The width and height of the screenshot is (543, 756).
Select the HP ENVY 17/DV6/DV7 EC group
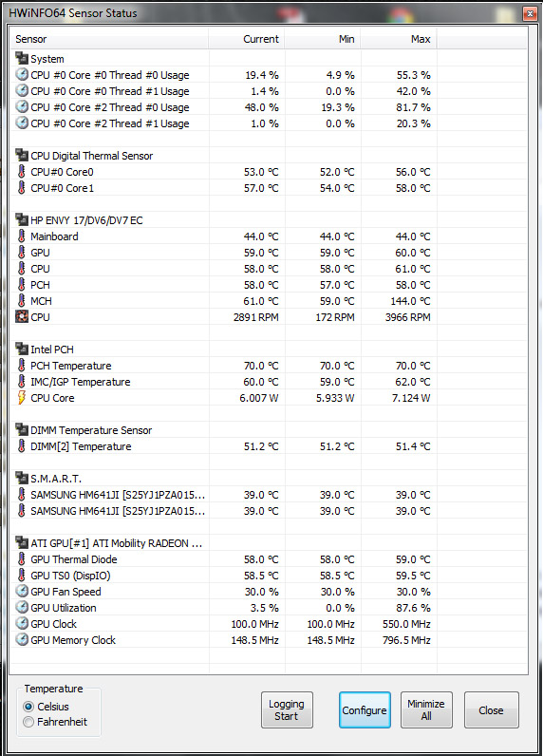tap(269, 220)
